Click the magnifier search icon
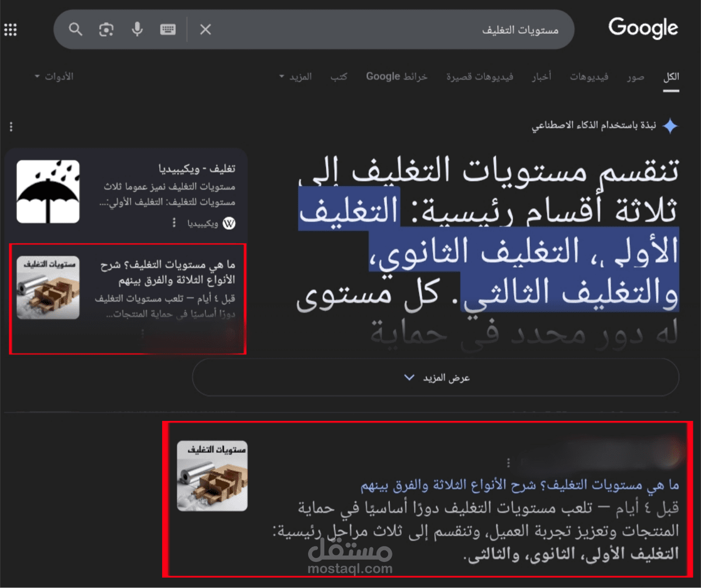The height and width of the screenshot is (588, 701). [x=76, y=29]
